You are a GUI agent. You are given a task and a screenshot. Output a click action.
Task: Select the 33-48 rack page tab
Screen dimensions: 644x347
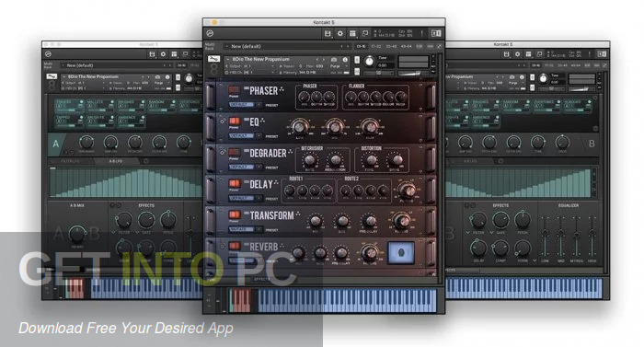[x=391, y=46]
